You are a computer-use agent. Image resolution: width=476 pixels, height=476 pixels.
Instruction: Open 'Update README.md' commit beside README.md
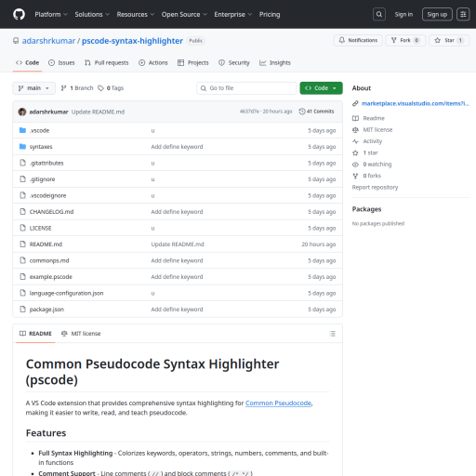[178, 245]
